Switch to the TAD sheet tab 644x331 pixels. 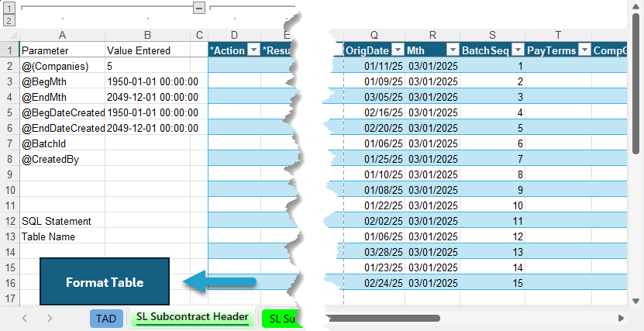pos(106,319)
